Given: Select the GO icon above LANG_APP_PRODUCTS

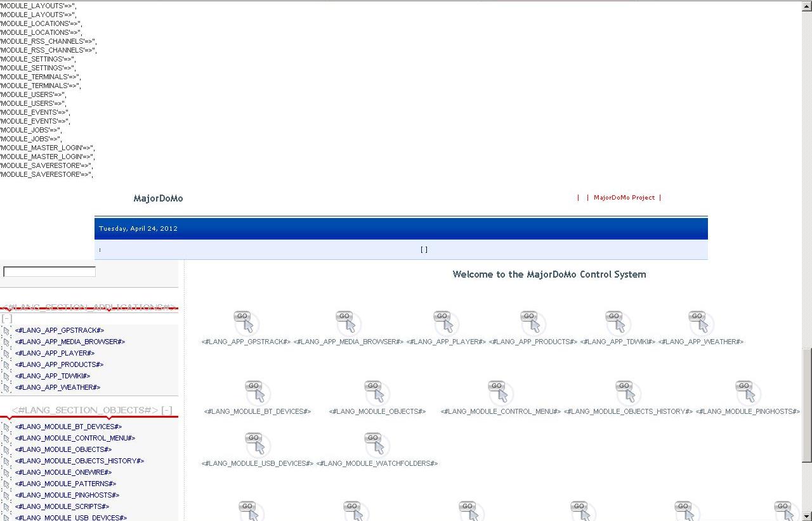Looking at the screenshot, I should pos(532,323).
